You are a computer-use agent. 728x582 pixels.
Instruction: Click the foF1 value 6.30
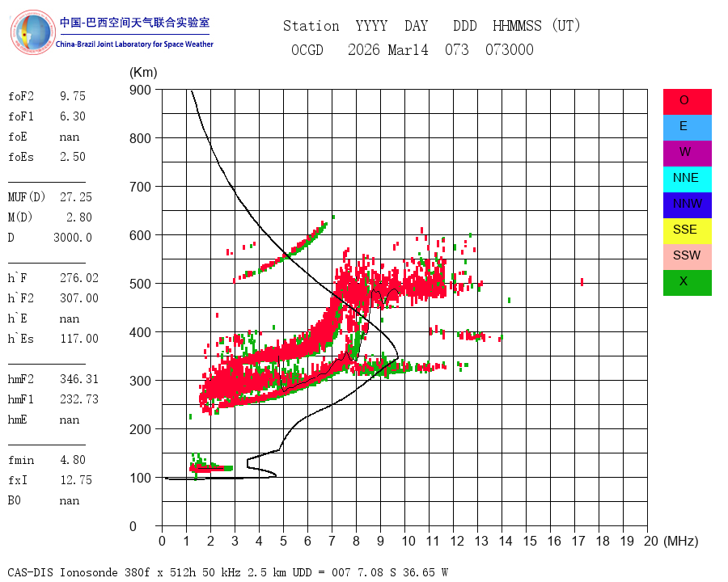point(73,116)
